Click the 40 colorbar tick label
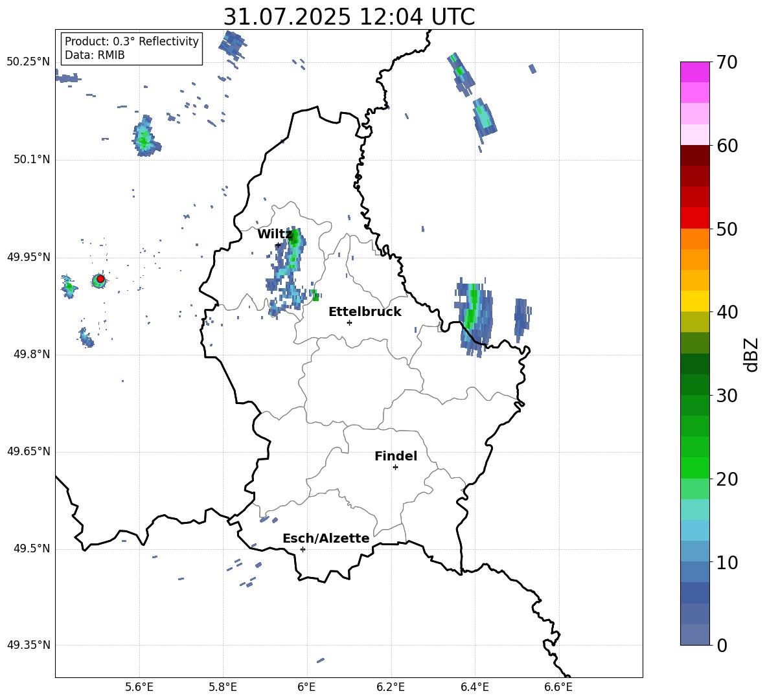The image size is (767, 700). (x=727, y=312)
